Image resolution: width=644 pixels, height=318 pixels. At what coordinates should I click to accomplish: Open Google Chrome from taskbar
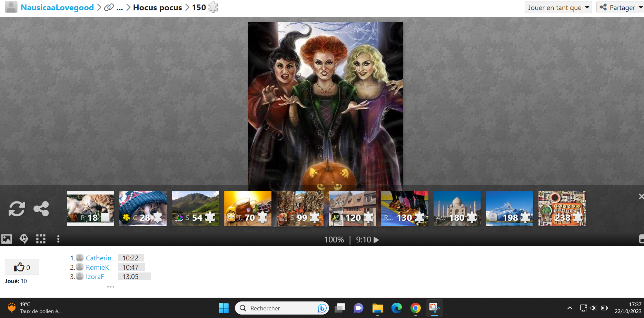click(416, 308)
